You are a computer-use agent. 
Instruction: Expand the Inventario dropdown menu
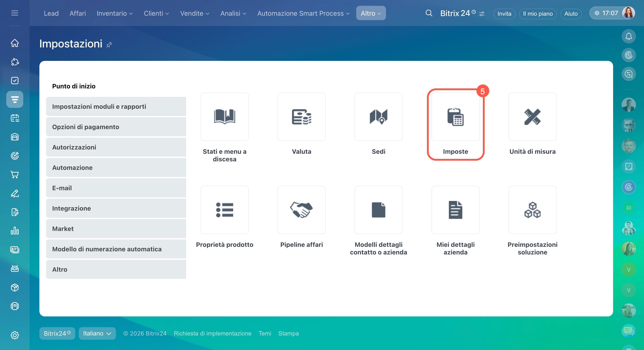pyautogui.click(x=115, y=13)
